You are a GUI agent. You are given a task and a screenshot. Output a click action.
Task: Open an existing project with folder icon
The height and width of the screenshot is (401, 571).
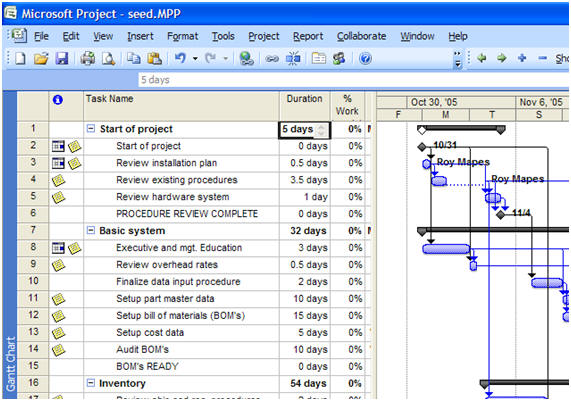click(41, 58)
